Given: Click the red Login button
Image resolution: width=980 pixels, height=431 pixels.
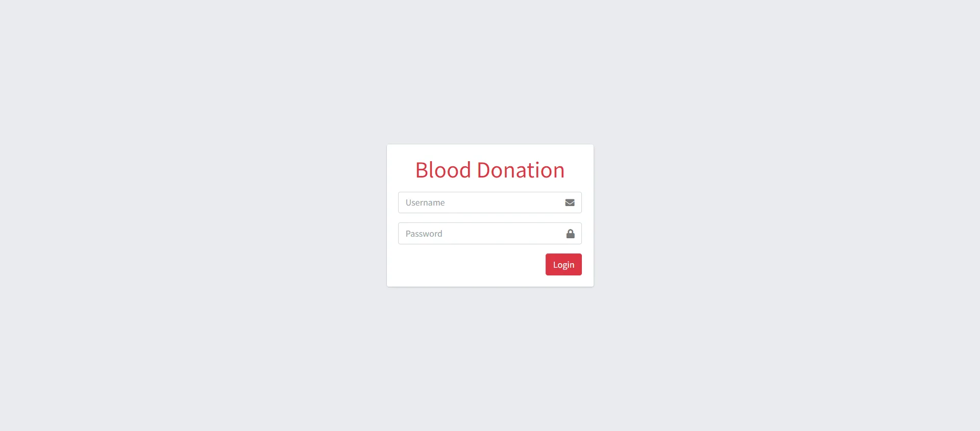Looking at the screenshot, I should click(x=563, y=264).
